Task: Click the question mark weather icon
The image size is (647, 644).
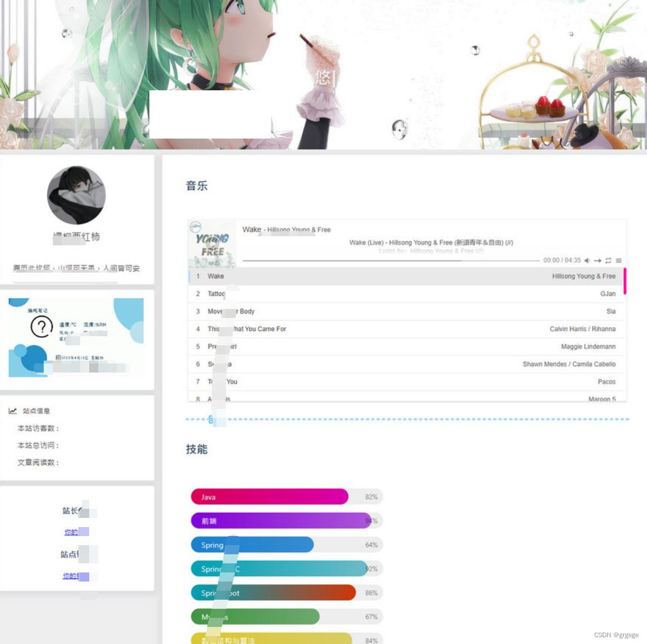Action: point(41,327)
